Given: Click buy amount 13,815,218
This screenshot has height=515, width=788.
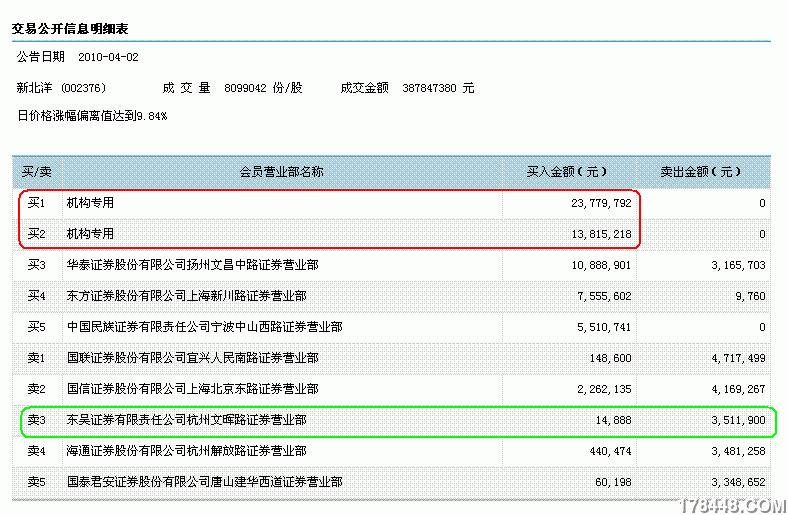Looking at the screenshot, I should (x=601, y=235).
